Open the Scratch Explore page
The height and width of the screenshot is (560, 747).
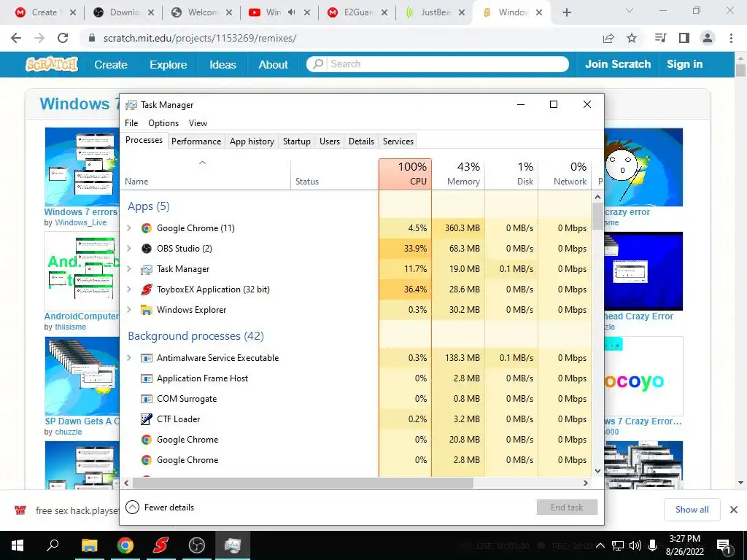coord(169,65)
